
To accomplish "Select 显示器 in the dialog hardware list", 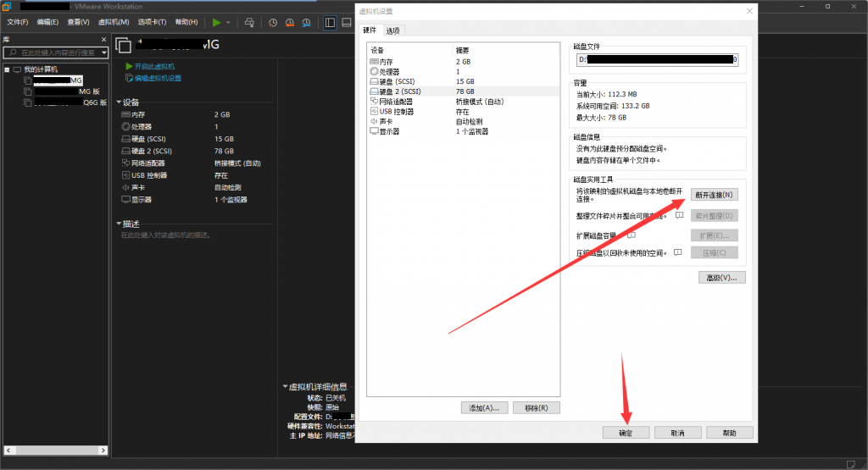I will tap(463, 131).
